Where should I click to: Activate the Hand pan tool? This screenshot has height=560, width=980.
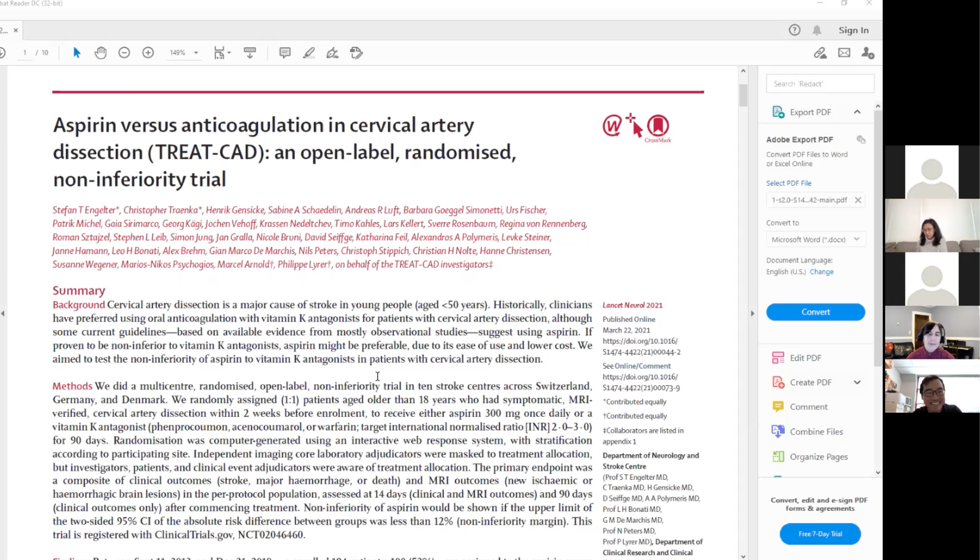(x=100, y=53)
